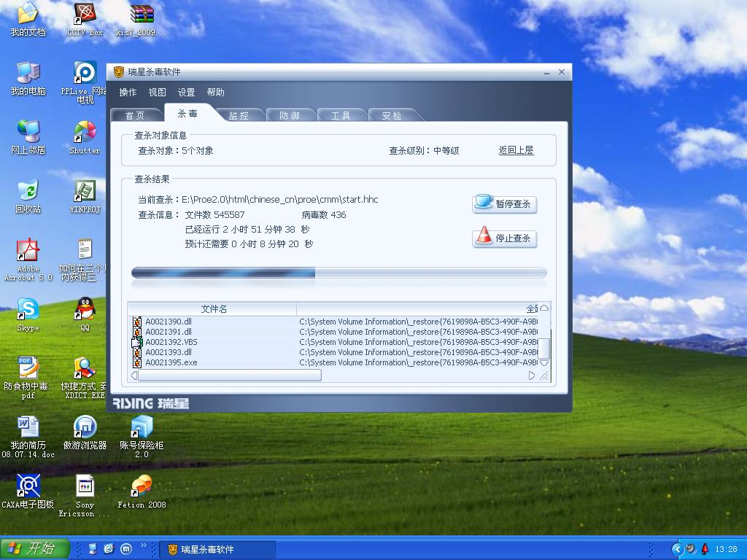Switch to the 安检 tab
The height and width of the screenshot is (560, 747).
(392, 115)
